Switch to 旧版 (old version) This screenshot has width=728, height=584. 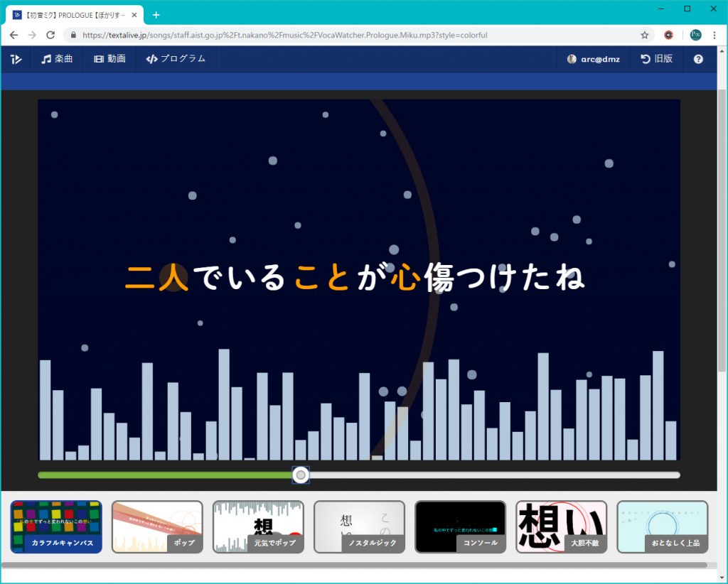[656, 59]
